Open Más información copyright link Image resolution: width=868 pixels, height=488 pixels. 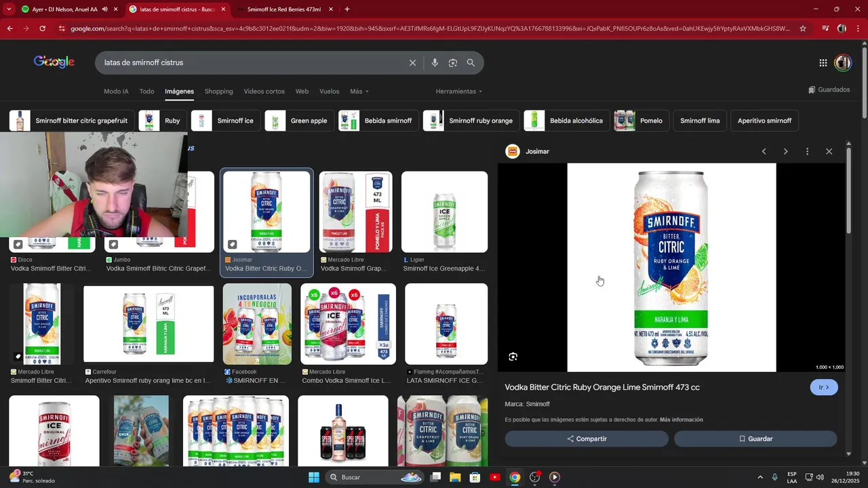tap(681, 420)
